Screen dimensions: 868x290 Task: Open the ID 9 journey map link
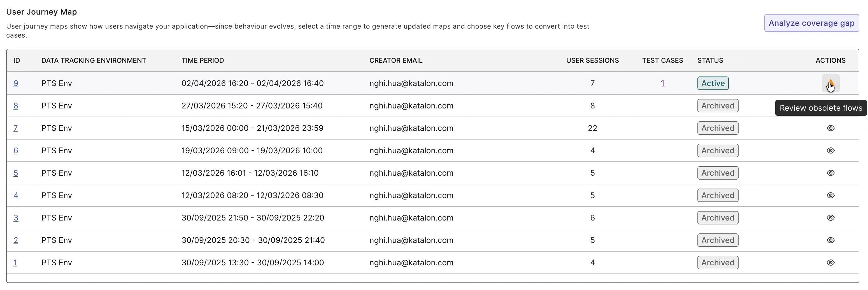pyautogui.click(x=16, y=83)
